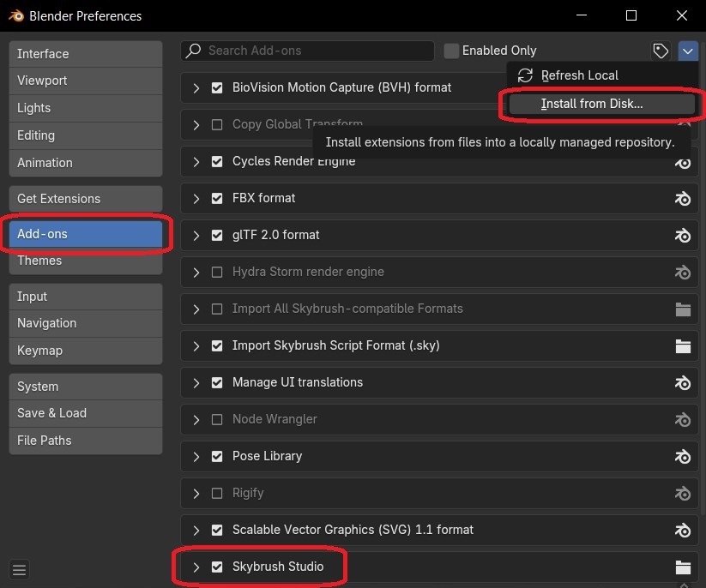
Task: Click the Blender icon beside Cycles Render Engine
Action: pyautogui.click(x=683, y=161)
